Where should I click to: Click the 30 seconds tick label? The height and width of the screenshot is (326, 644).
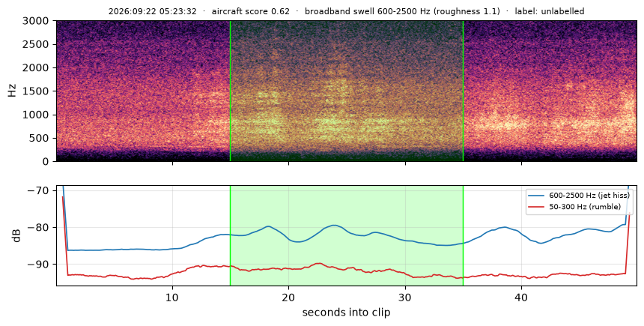[x=405, y=297]
